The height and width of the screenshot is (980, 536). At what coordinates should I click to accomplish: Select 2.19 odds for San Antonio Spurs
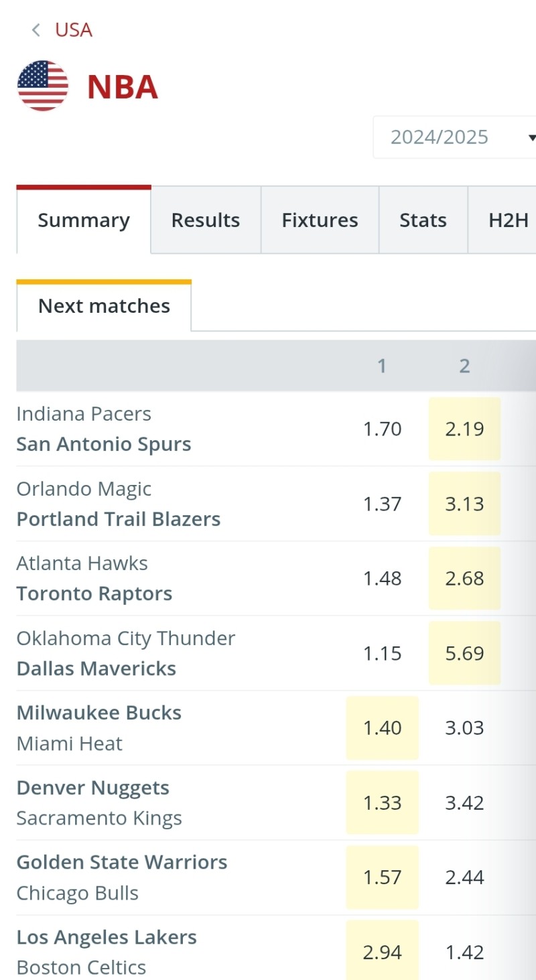464,429
